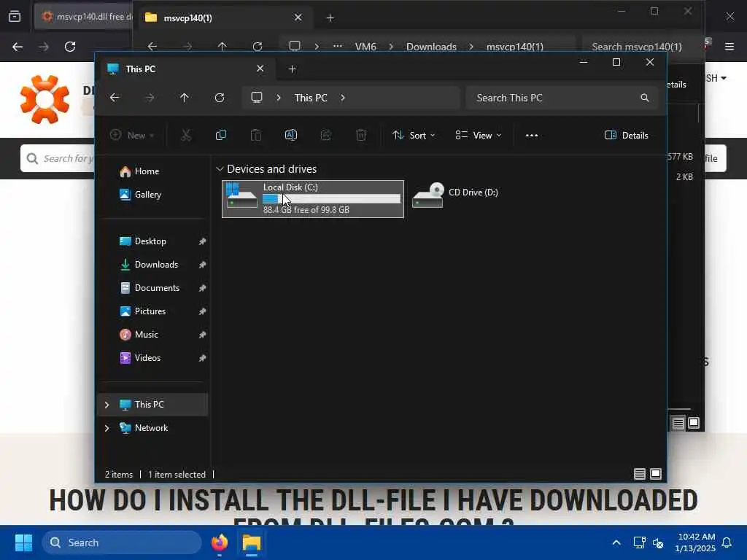
Task: Open the View dropdown menu
Action: [x=479, y=135]
